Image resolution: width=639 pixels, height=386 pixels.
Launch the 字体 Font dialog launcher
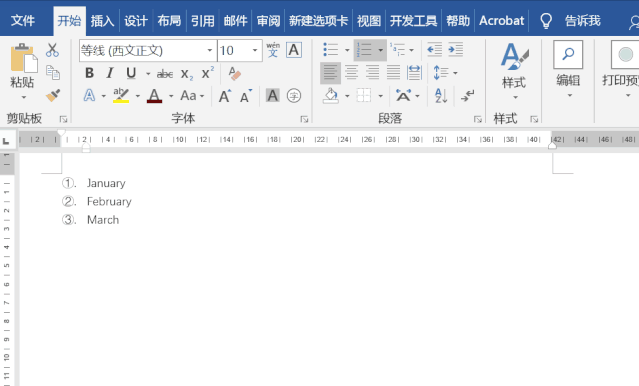click(x=304, y=119)
